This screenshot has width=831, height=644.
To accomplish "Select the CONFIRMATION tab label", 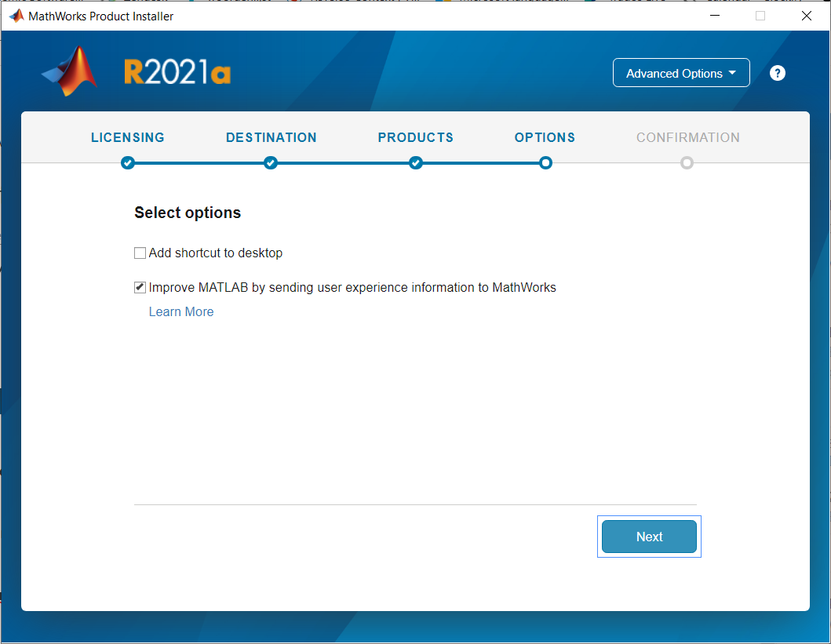I will pos(688,138).
